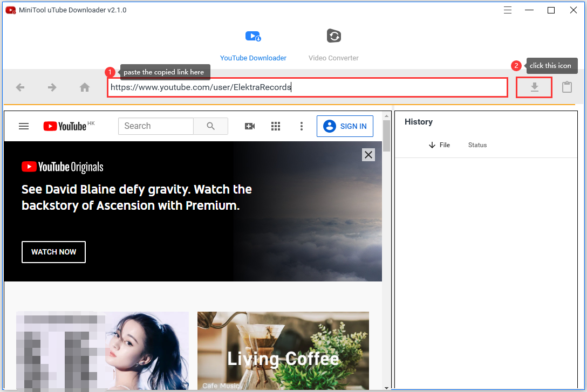
Task: Click the YouTube Originals banner logo
Action: tap(63, 167)
